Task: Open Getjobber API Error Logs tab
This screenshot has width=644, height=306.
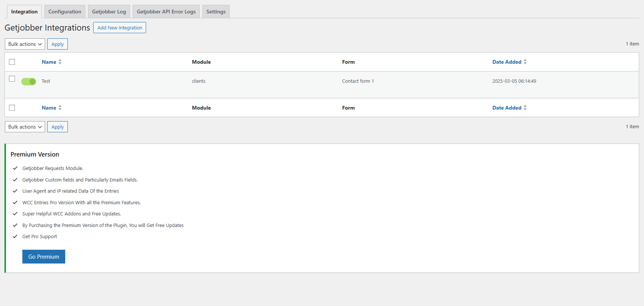Action: point(166,12)
